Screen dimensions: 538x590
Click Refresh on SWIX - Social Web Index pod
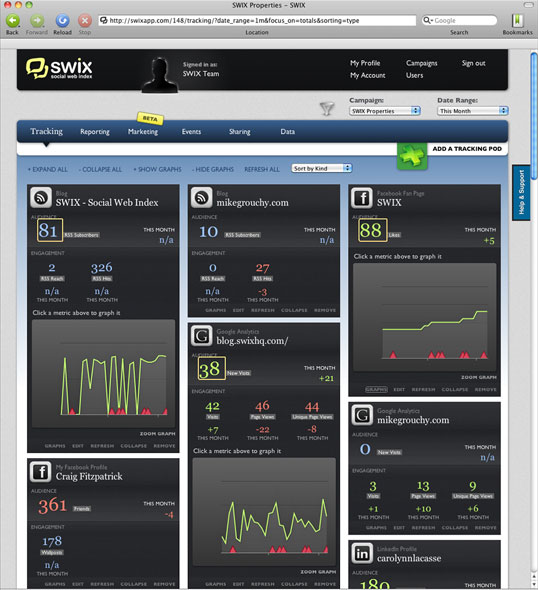point(102,446)
